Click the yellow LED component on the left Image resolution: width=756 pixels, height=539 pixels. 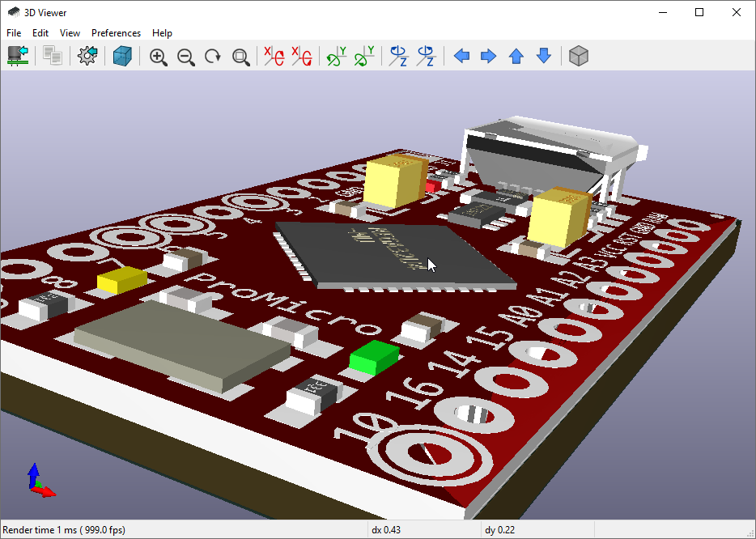coord(122,280)
